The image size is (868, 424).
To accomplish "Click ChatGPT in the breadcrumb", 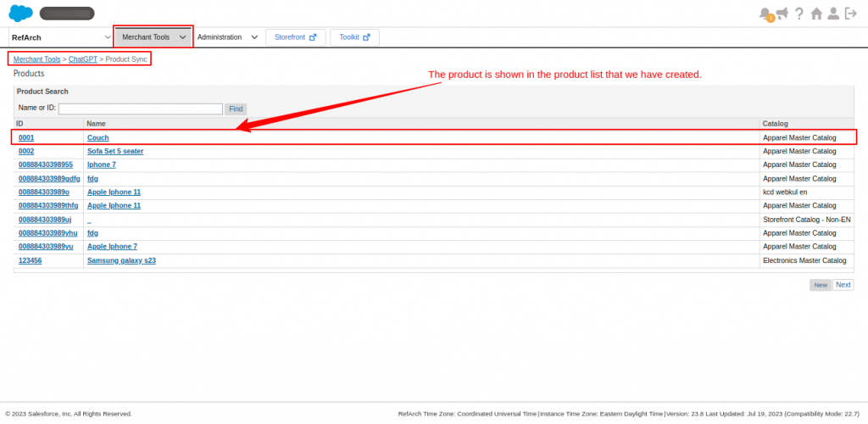I will [83, 59].
